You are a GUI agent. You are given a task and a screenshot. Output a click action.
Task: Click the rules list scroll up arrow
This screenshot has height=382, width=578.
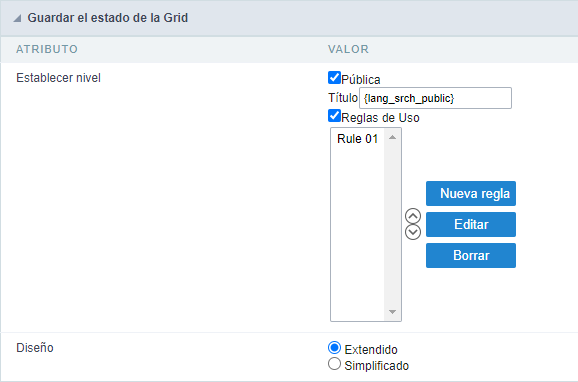click(392, 138)
